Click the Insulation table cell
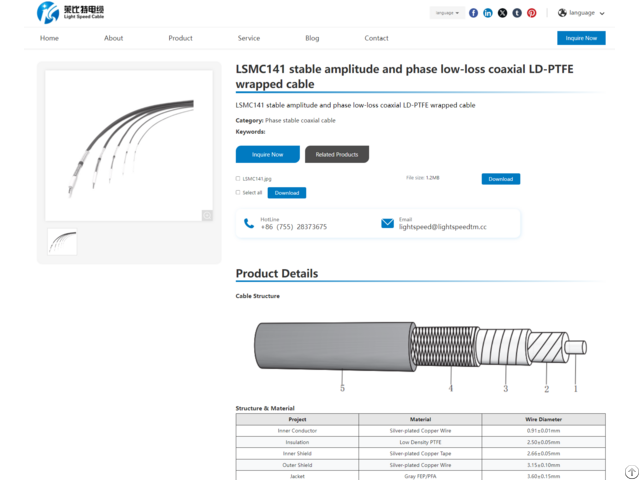This screenshot has width=640, height=480. (297, 442)
